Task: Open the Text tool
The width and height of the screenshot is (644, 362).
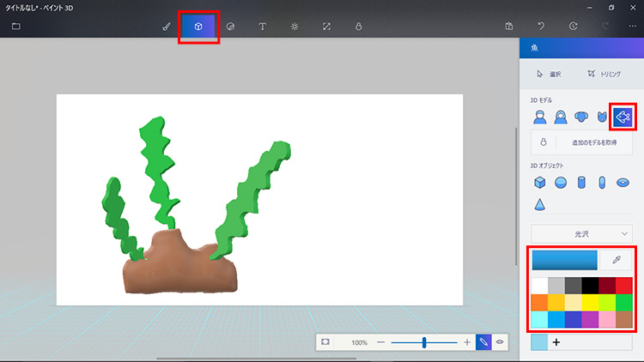Action: [262, 27]
